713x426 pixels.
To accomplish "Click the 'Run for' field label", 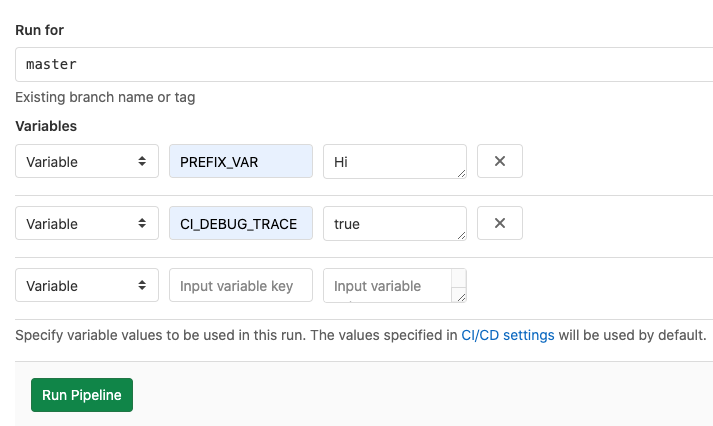I will [x=40, y=30].
